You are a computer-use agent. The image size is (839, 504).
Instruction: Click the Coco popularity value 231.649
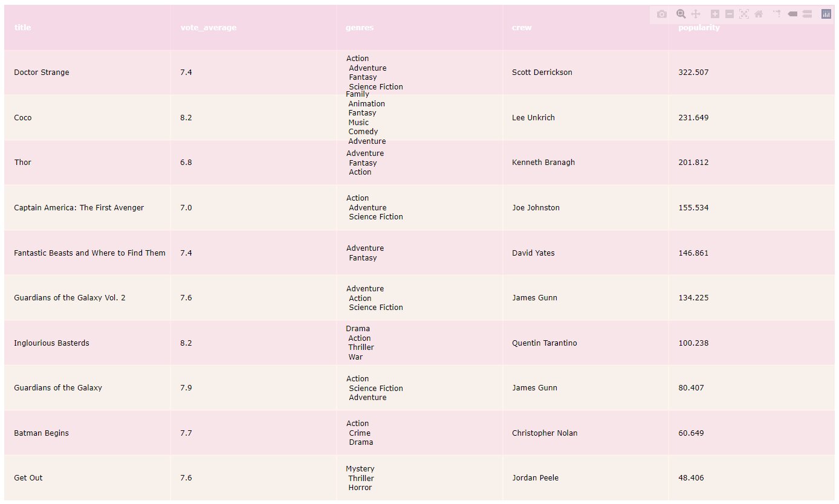pyautogui.click(x=693, y=118)
